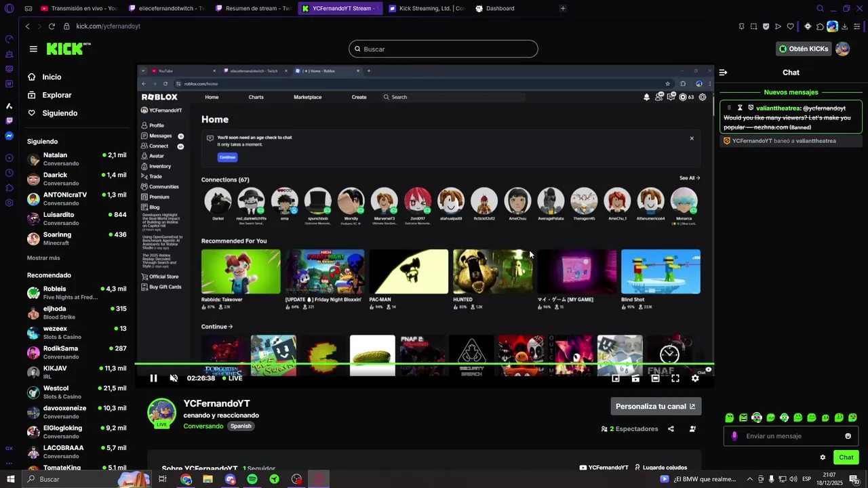Open Spotify from the taskbar
The height and width of the screenshot is (488, 868).
252,479
